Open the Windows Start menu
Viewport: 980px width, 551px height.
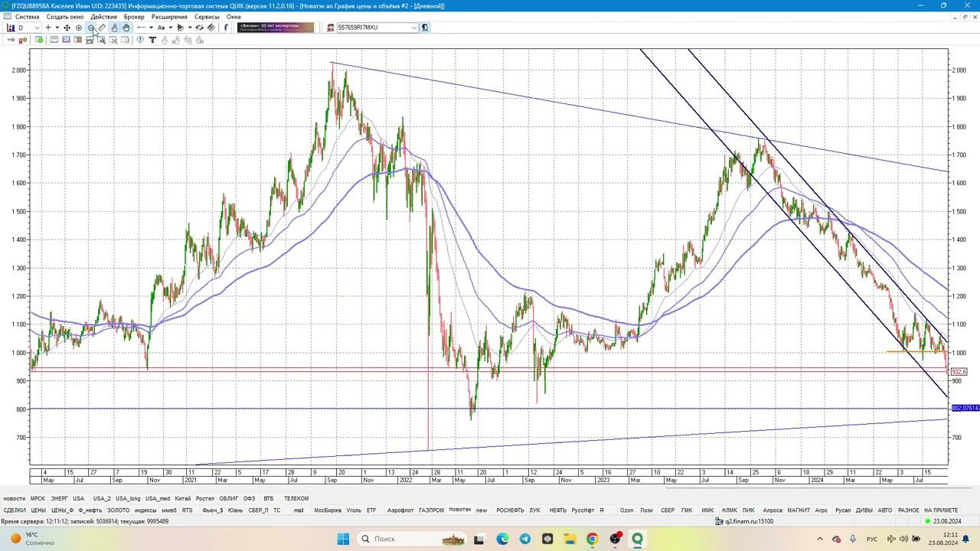point(343,539)
